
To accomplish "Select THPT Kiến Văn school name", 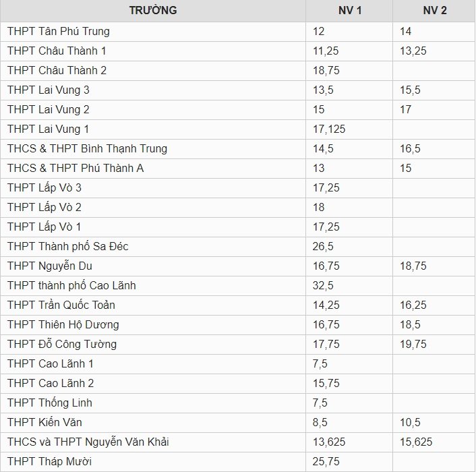I will coord(44,422).
